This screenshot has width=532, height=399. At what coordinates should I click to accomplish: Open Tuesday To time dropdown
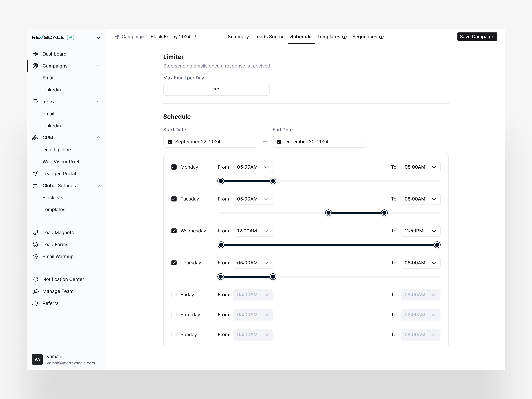[x=420, y=199]
